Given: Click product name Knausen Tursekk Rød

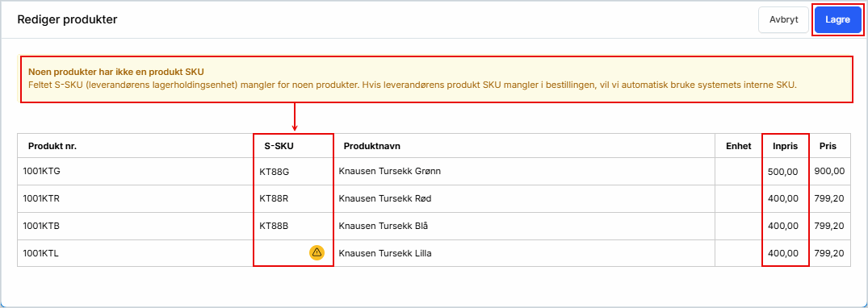Looking at the screenshot, I should click(384, 198).
